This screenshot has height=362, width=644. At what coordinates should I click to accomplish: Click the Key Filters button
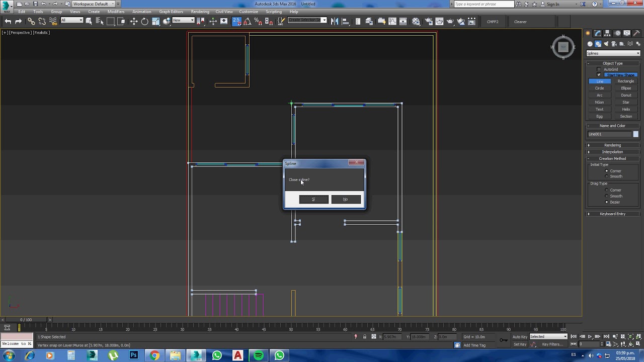tap(552, 344)
